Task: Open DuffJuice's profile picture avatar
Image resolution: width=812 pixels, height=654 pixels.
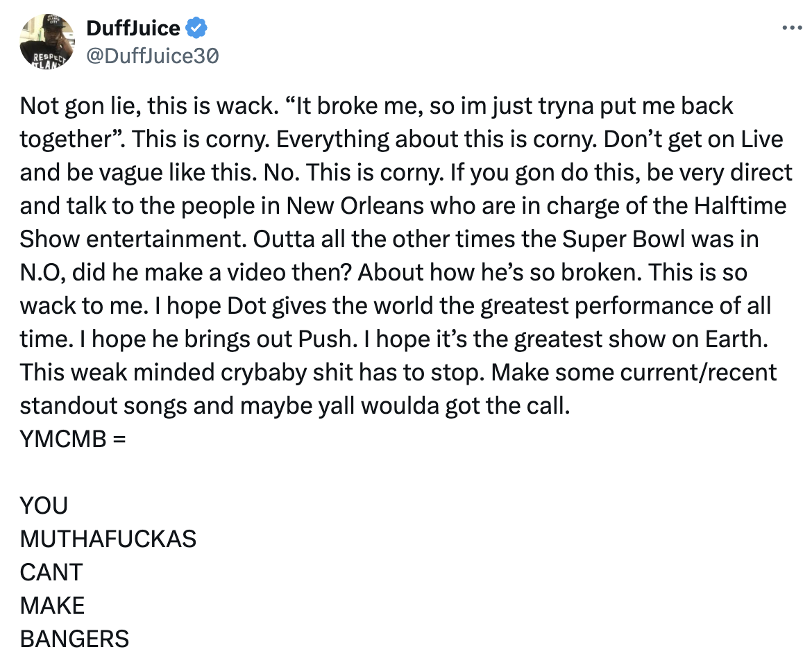Action: tap(46, 42)
